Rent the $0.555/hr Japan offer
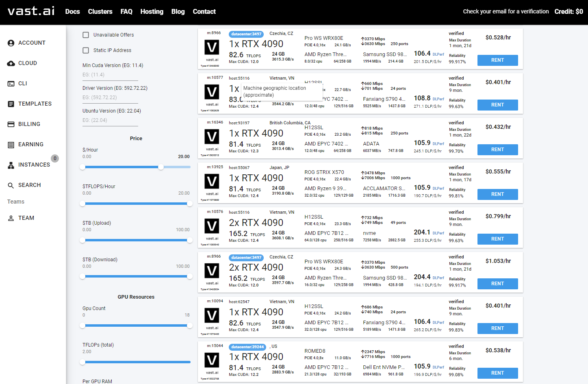 [497, 194]
